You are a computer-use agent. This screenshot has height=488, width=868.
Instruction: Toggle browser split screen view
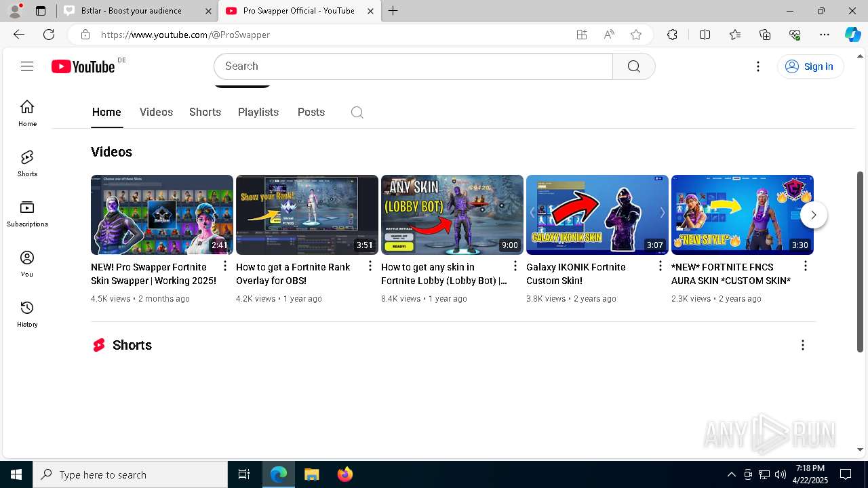[705, 35]
